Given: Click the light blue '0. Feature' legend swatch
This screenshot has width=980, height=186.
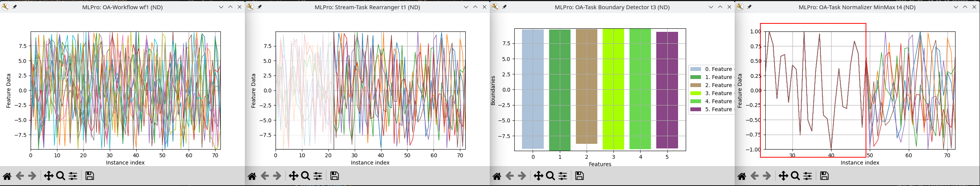Looking at the screenshot, I should pyautogui.click(x=696, y=69).
